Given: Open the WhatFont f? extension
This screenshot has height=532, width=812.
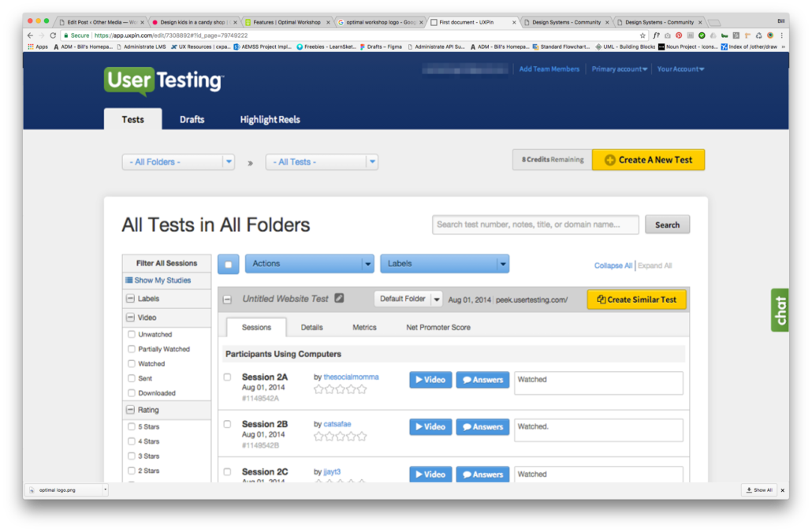Looking at the screenshot, I should 656,35.
